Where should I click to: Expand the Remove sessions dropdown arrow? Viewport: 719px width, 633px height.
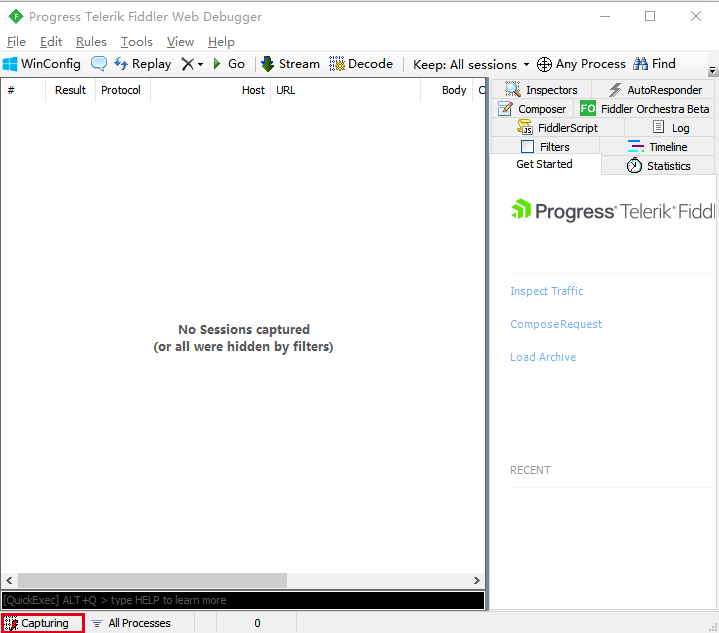tap(200, 64)
